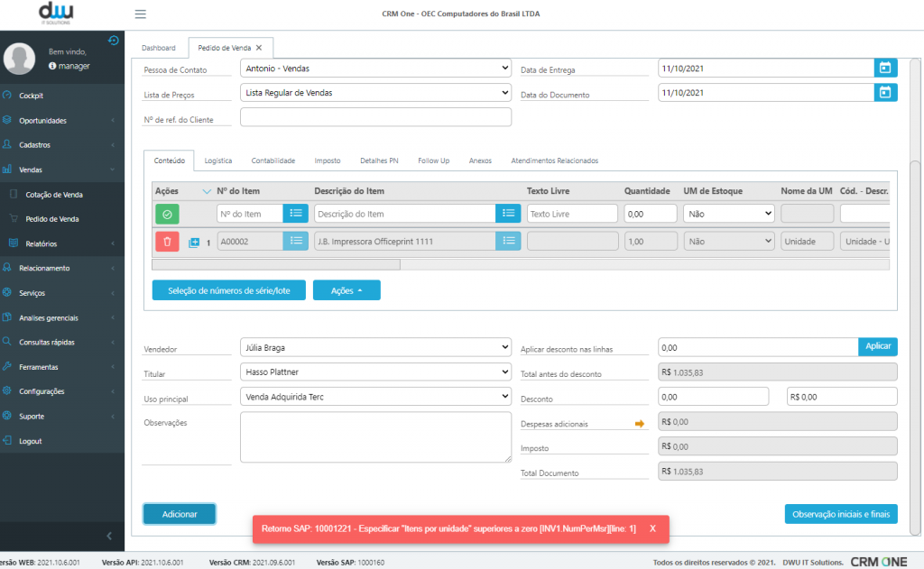Image resolution: width=924 pixels, height=569 pixels.
Task: Delete item row with red trash icon
Action: pyautogui.click(x=167, y=242)
